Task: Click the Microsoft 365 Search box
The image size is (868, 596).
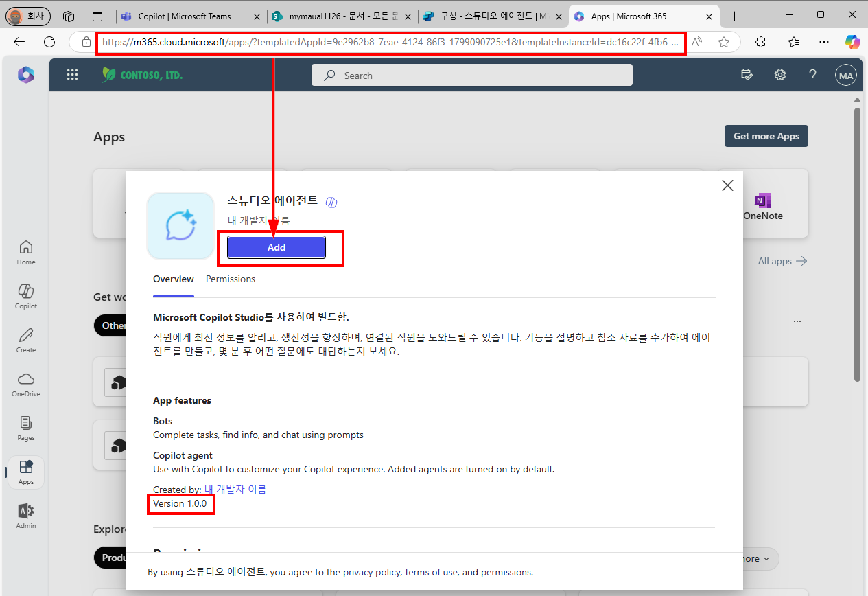Action: [x=472, y=76]
